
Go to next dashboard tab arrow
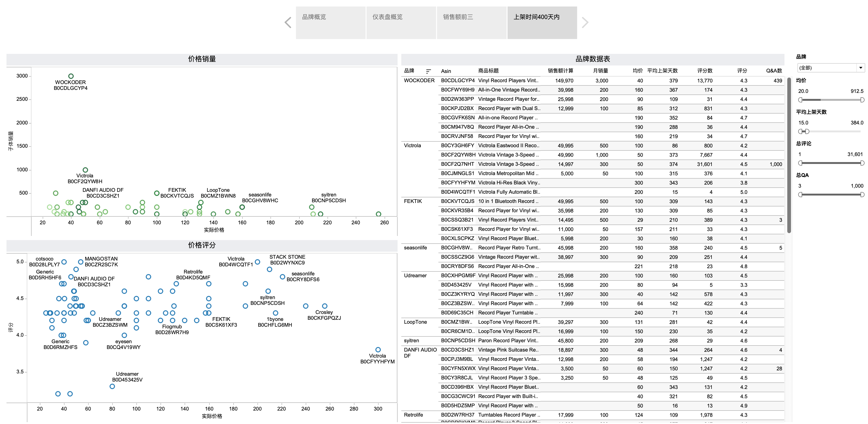tap(585, 23)
